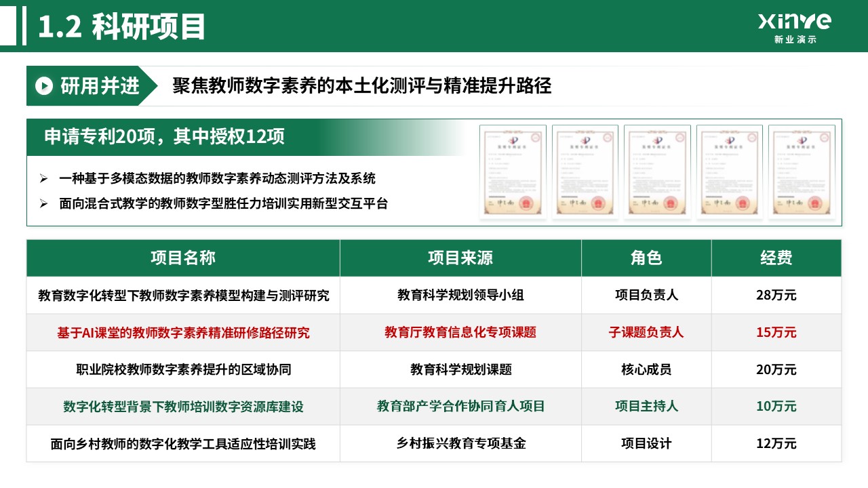Click the 10万元 funding cell
This screenshot has height=488, width=868.
[x=776, y=407]
